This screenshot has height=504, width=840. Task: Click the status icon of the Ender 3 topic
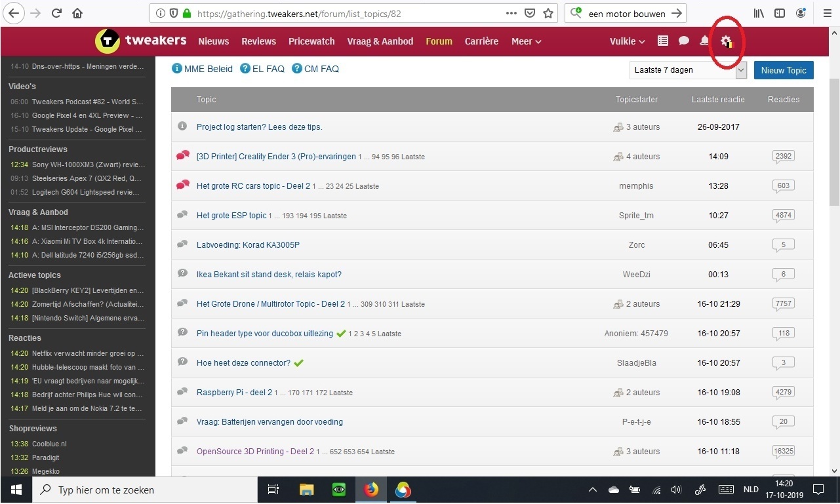(182, 156)
